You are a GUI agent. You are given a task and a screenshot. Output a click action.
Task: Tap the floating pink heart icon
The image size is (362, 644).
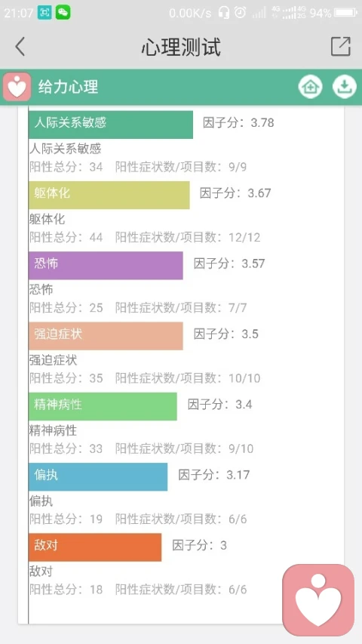(x=318, y=600)
